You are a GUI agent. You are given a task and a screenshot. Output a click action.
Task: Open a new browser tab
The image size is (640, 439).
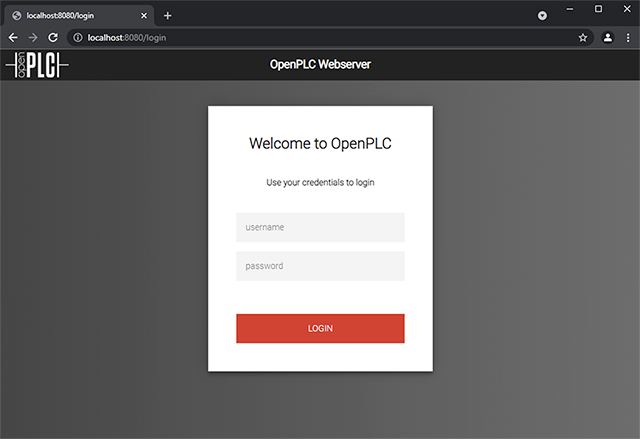(x=168, y=15)
